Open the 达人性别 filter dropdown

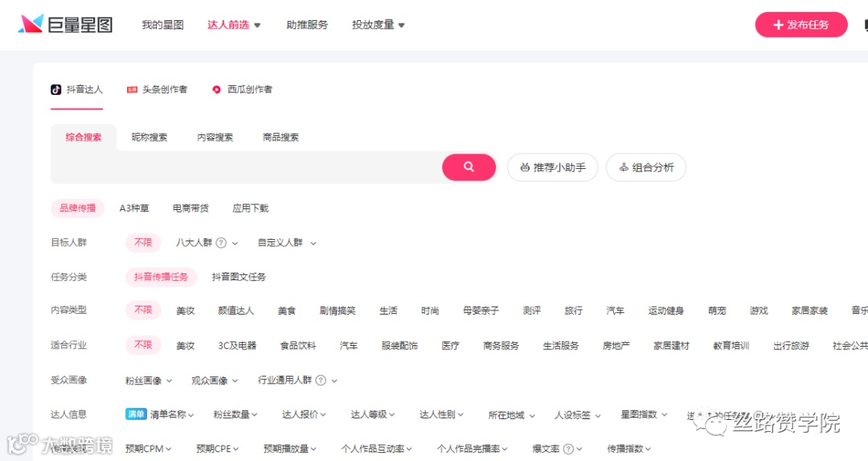click(x=441, y=414)
